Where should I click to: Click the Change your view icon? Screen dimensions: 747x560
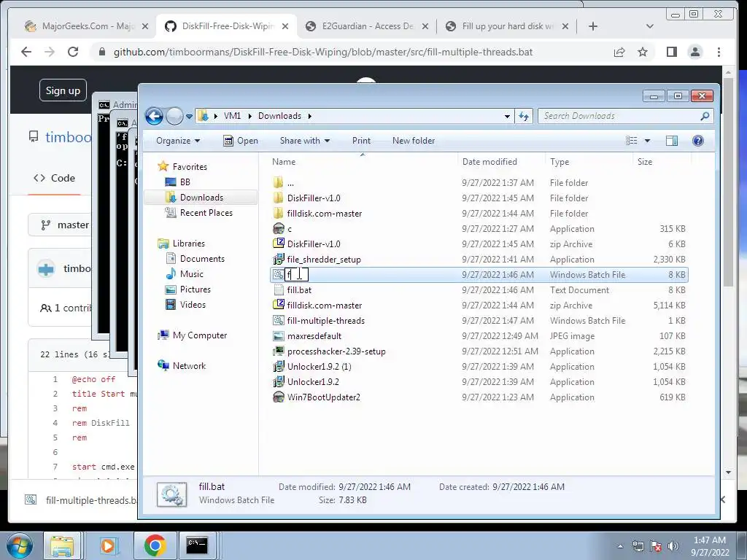tap(632, 141)
